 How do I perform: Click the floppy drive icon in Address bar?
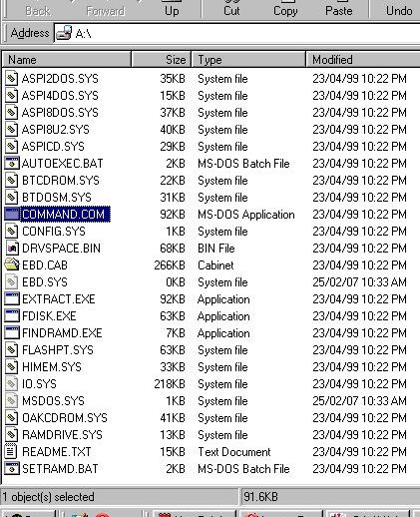tap(64, 33)
